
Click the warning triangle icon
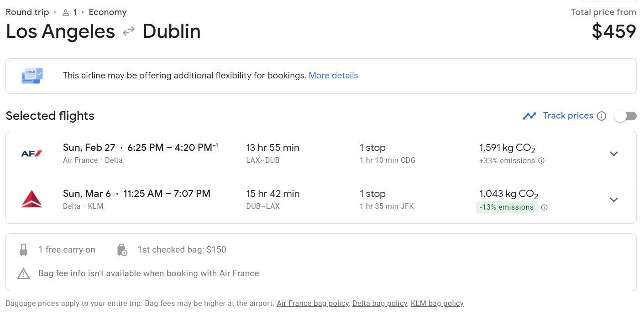23,274
